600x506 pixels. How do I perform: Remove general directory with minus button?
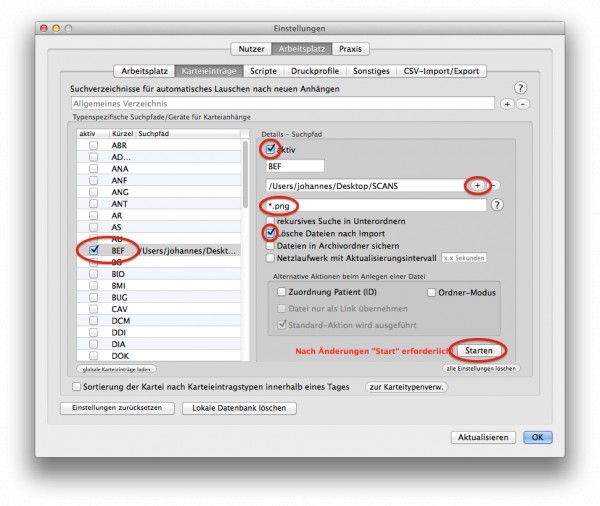[523, 104]
